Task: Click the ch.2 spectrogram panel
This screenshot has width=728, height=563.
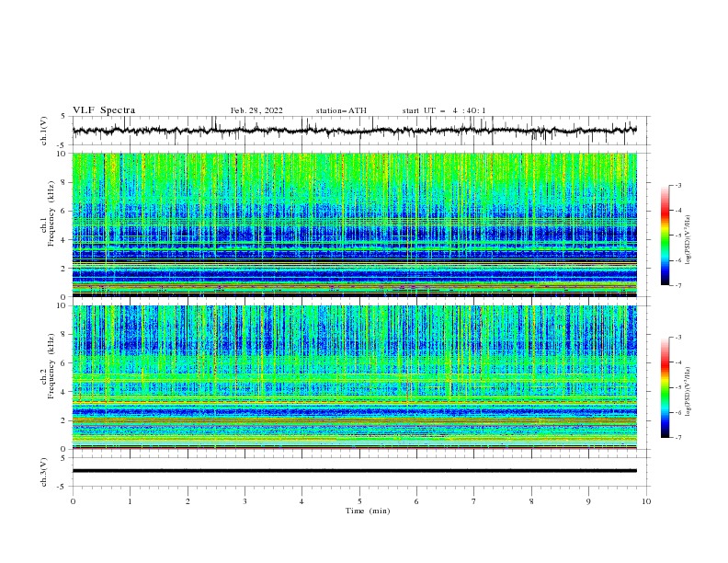Action: [354, 377]
